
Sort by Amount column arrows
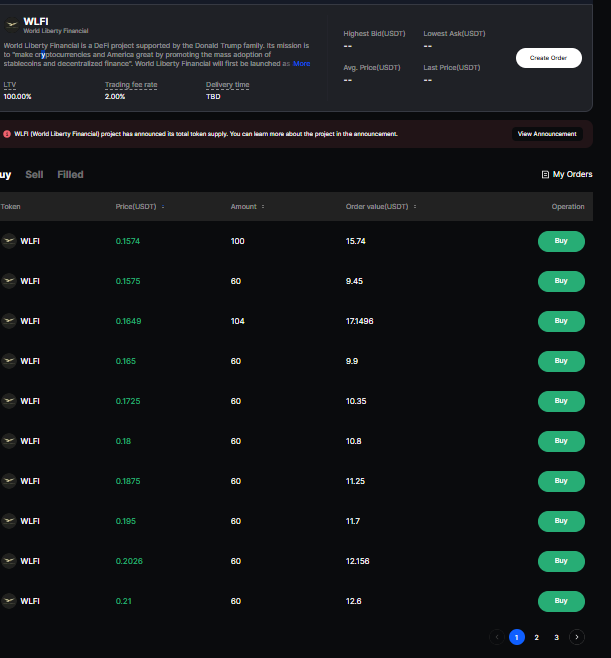coord(263,206)
